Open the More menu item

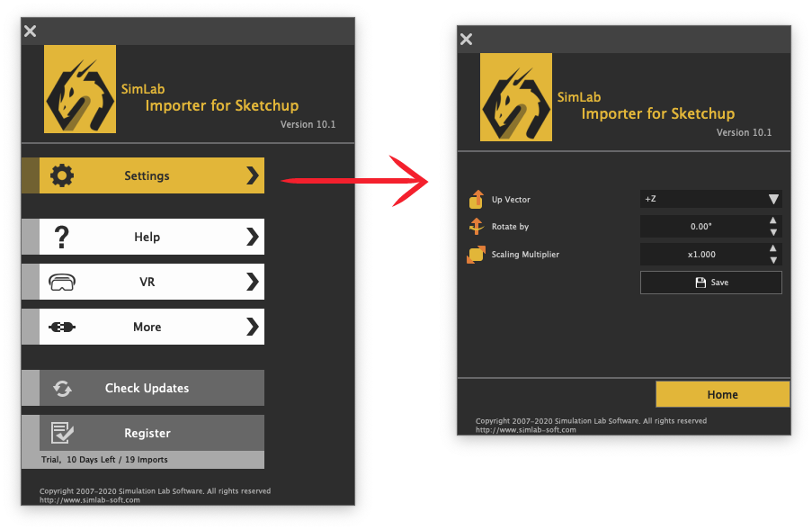coord(143,327)
